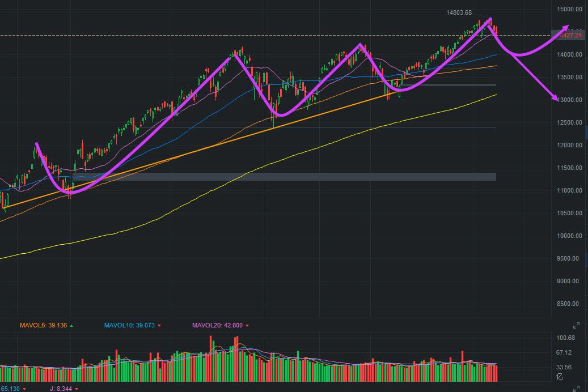Click the 10000.00 price axis label
The image size is (588, 392).
[570, 236]
